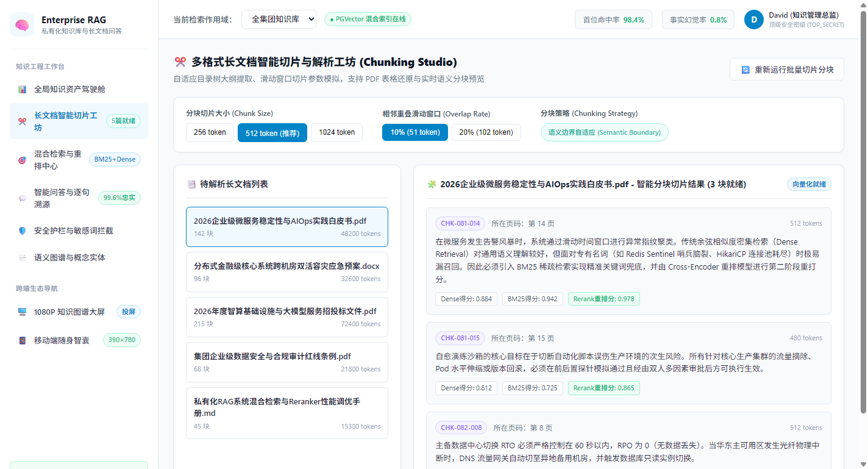This screenshot has width=868, height=469.
Task: Click the monitor icon beside 1080P 知识图谱大屏
Action: coord(23,312)
